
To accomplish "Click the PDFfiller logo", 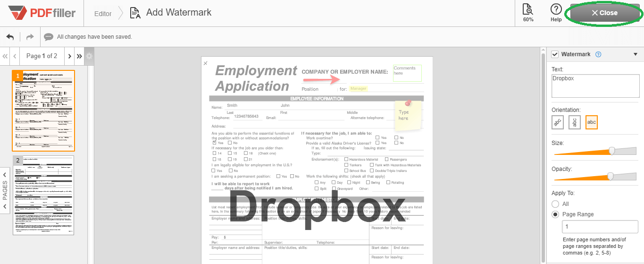I will pos(42,13).
